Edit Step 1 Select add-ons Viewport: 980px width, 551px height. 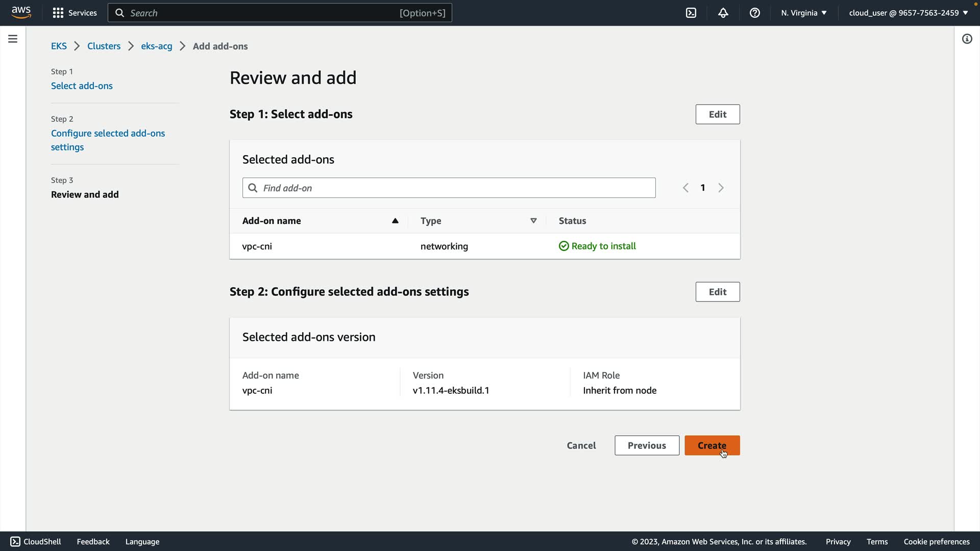pyautogui.click(x=717, y=114)
